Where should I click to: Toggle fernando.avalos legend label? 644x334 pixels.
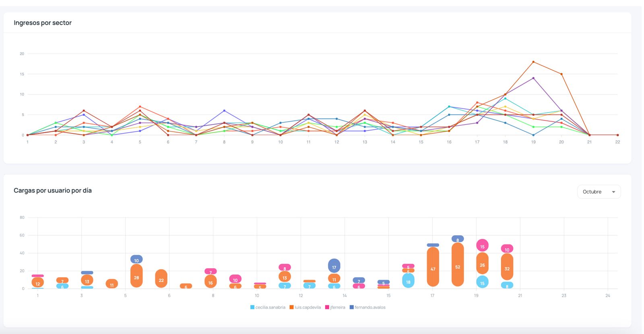pos(370,307)
